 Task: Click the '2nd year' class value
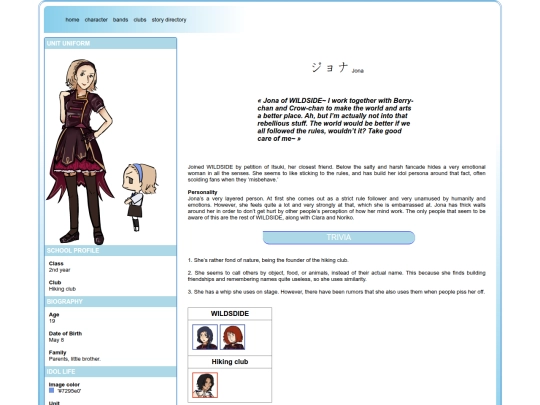tap(59, 270)
